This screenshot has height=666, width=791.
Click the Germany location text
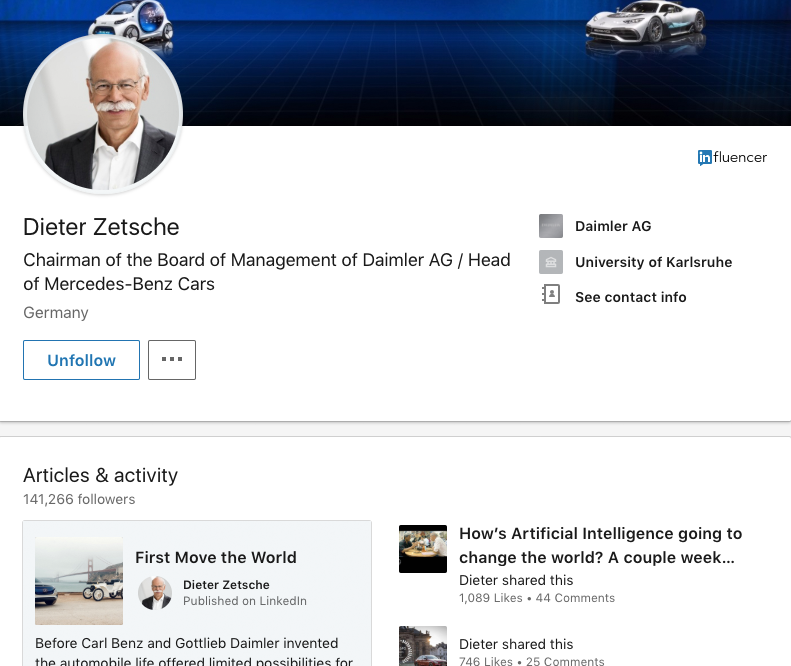56,313
